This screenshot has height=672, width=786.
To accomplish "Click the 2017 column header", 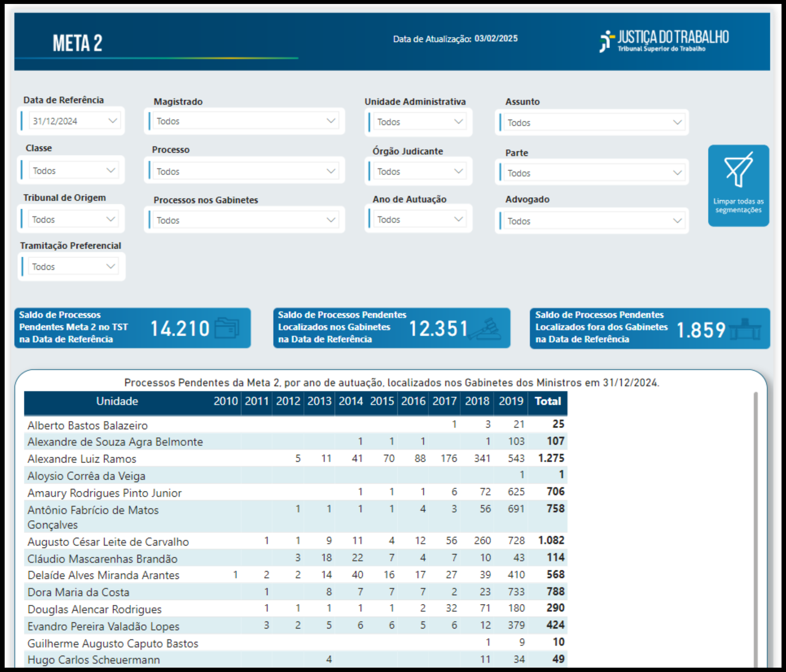I will coord(445,401).
